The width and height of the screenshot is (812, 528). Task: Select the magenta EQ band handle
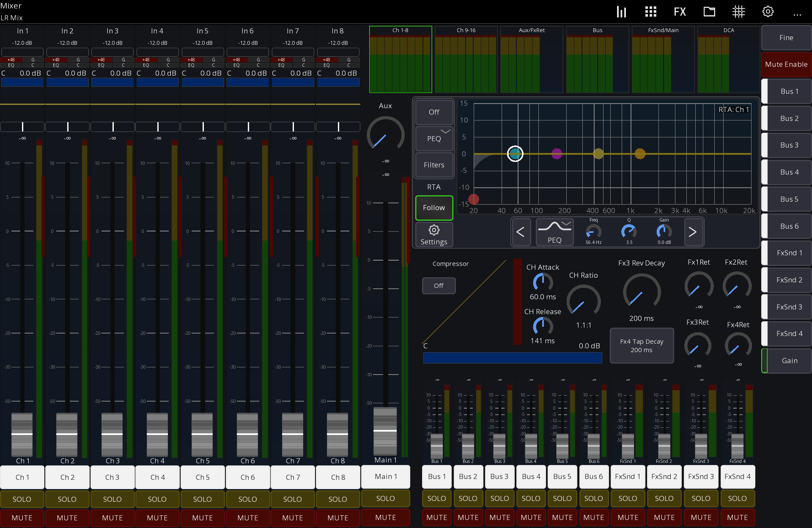(x=557, y=154)
